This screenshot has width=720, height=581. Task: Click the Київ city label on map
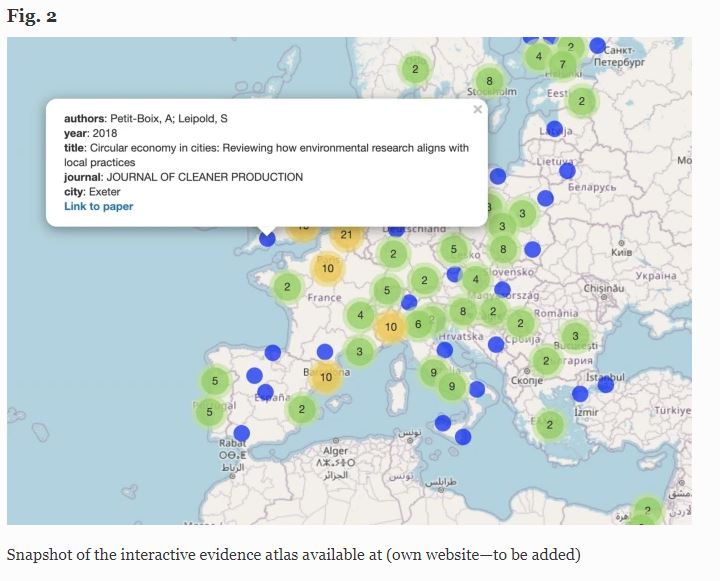pos(621,252)
